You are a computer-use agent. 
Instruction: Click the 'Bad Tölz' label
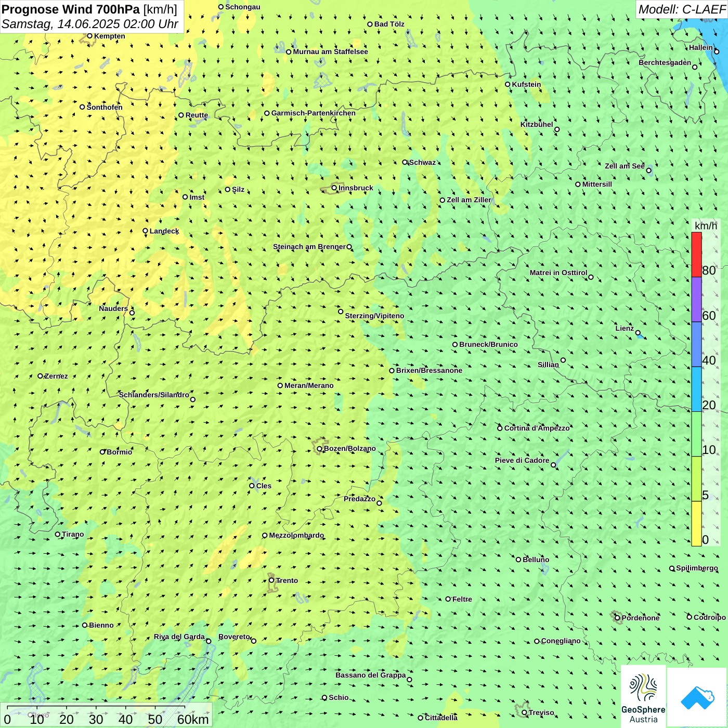coord(389,24)
